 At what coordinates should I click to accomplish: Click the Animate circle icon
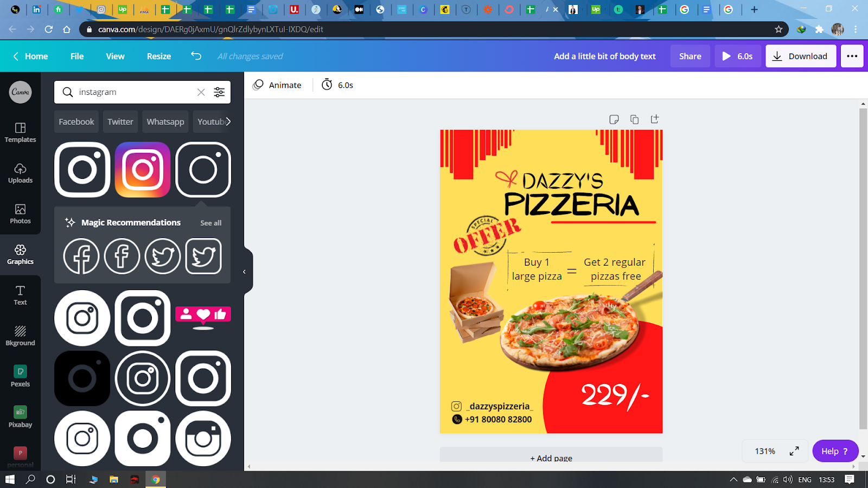[258, 85]
